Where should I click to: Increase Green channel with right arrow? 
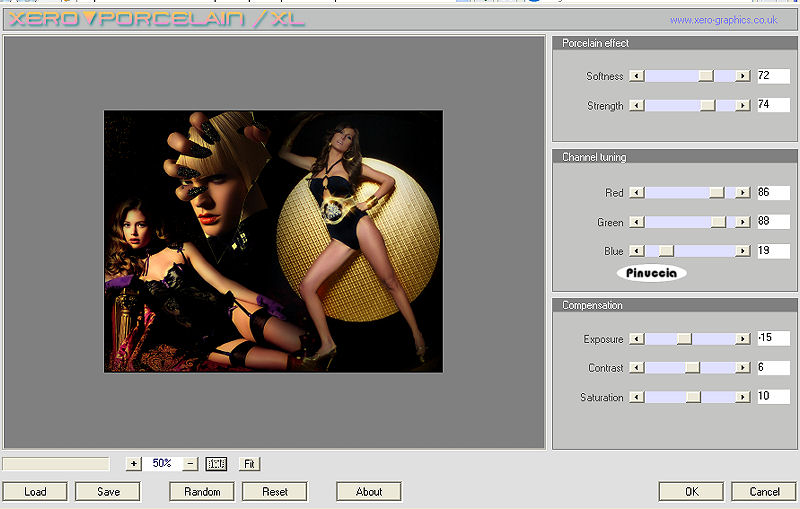click(743, 222)
